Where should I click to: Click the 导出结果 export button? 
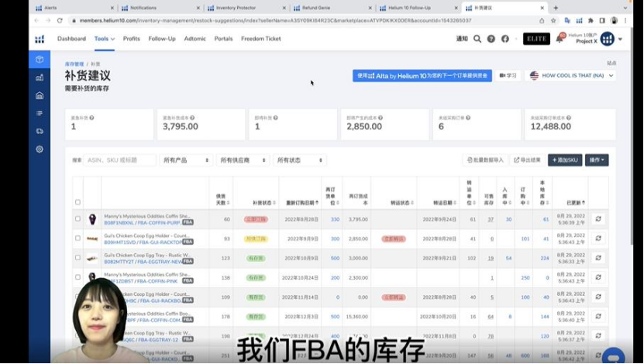(527, 160)
